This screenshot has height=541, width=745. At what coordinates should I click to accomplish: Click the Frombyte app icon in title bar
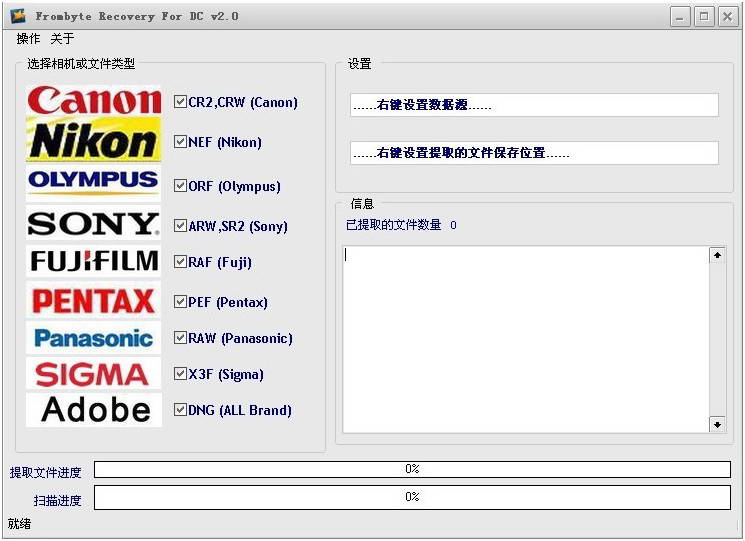click(x=18, y=16)
